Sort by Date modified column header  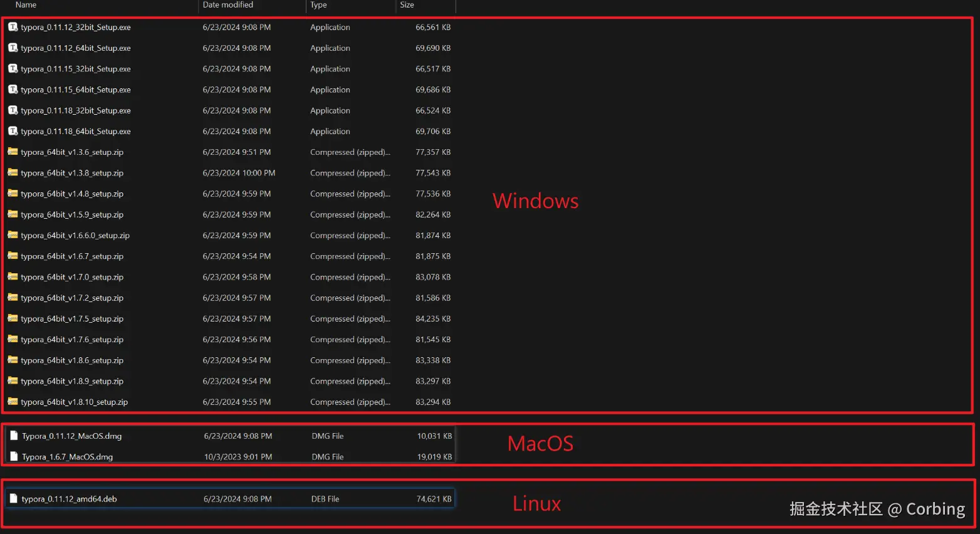tap(228, 5)
